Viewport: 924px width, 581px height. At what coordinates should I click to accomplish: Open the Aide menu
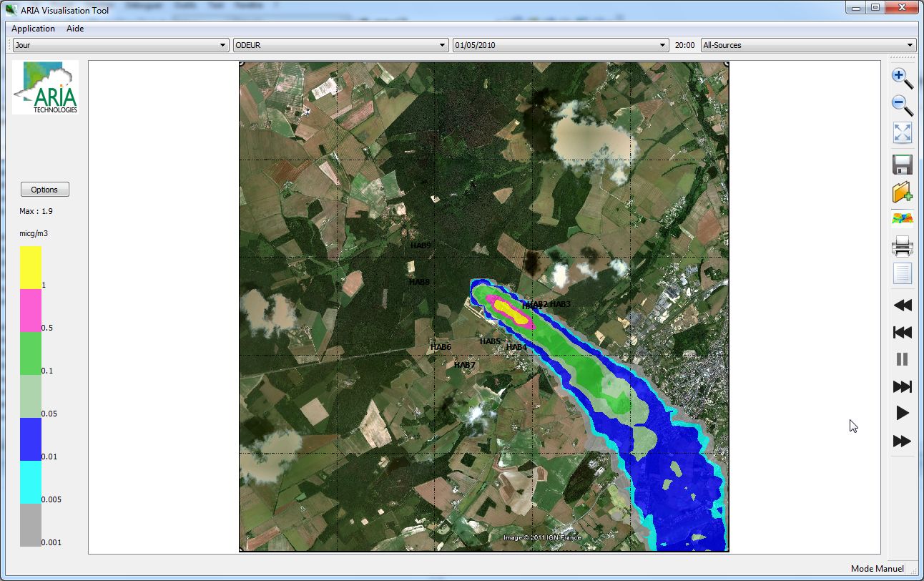(x=75, y=29)
